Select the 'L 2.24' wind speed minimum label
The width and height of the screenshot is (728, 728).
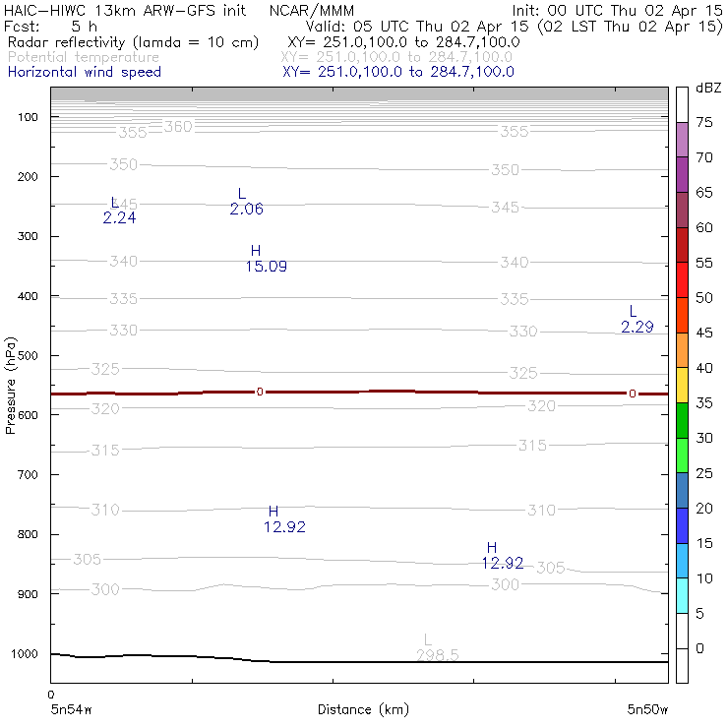point(119,211)
